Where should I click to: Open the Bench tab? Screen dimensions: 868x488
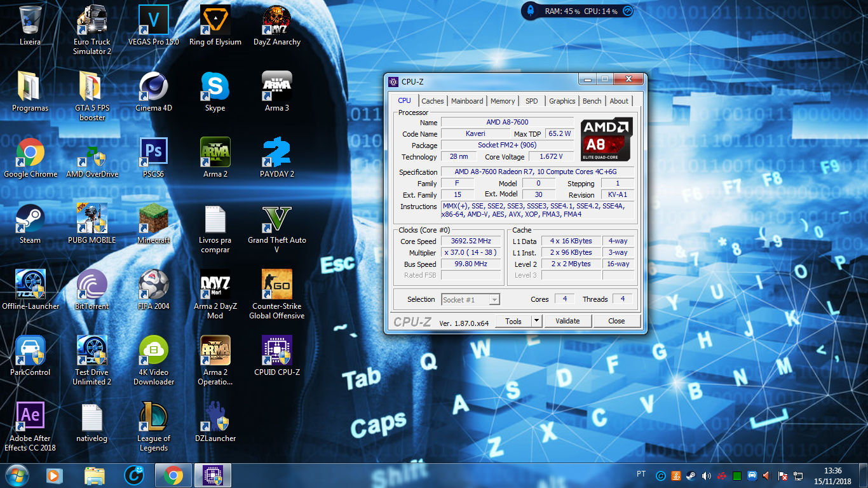click(x=592, y=101)
